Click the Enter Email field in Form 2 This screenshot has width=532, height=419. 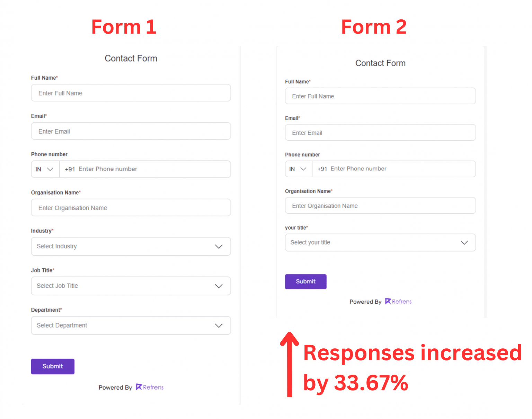380,132
